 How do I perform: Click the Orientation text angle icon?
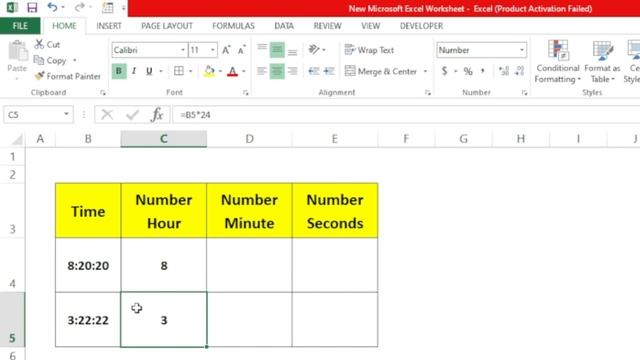tap(314, 50)
